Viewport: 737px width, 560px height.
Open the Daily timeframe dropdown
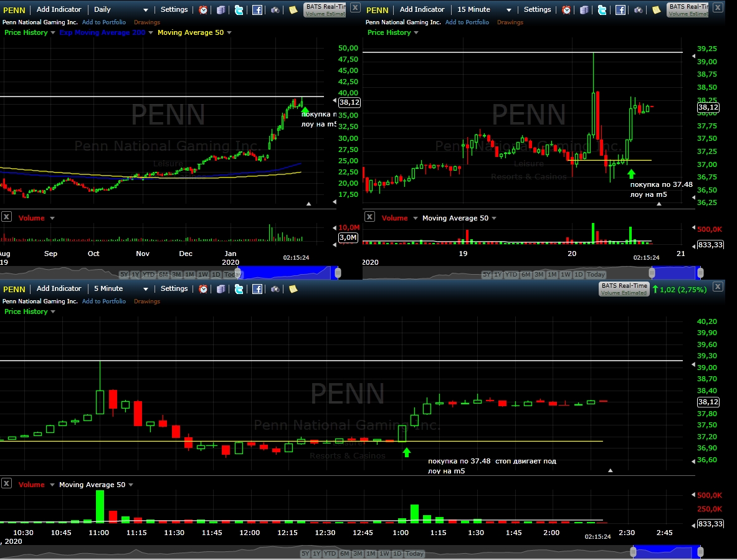point(121,9)
